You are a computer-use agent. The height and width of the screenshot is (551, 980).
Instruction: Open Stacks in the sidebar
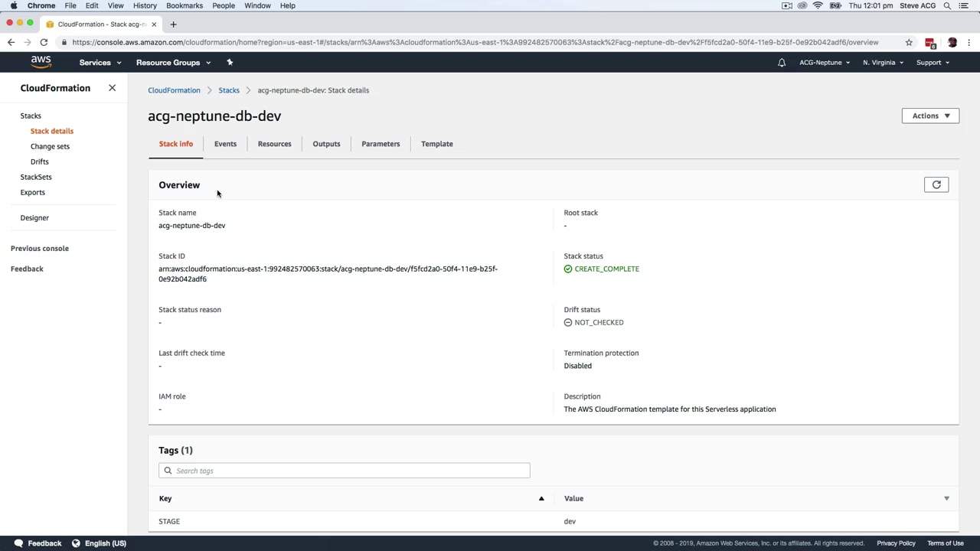click(31, 116)
